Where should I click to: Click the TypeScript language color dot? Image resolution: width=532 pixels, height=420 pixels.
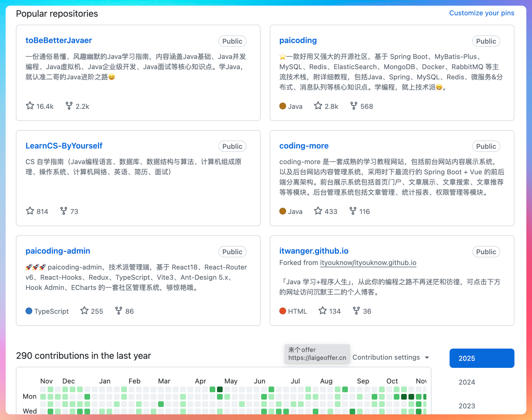point(29,311)
